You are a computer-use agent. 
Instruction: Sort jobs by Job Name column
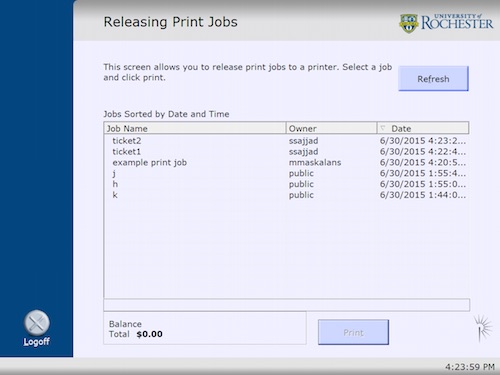pos(195,128)
